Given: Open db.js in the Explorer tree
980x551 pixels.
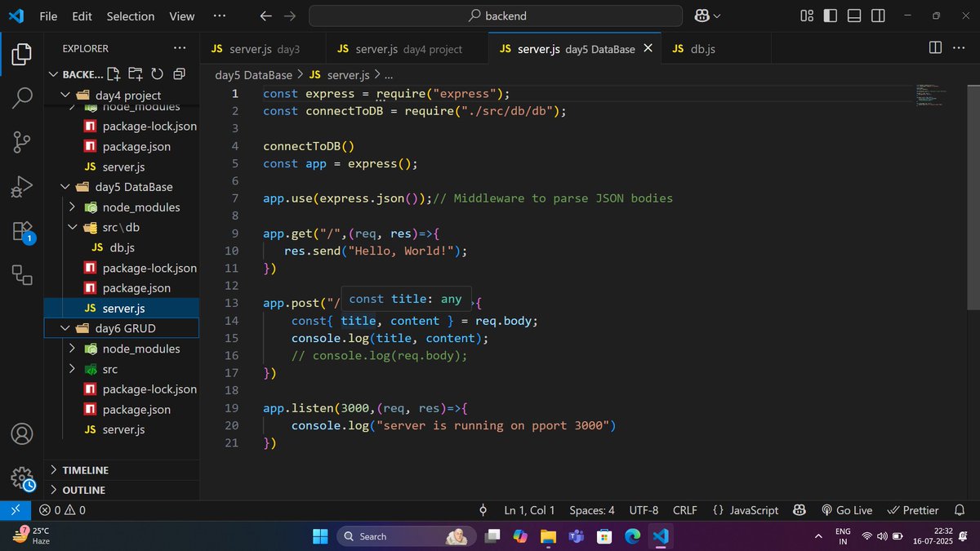Looking at the screenshot, I should pos(121,247).
